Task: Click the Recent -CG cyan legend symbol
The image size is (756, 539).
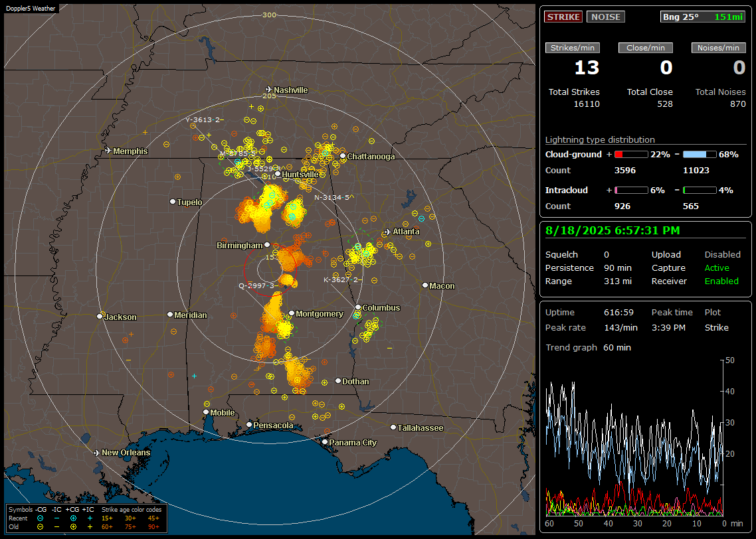Action: tap(40, 518)
